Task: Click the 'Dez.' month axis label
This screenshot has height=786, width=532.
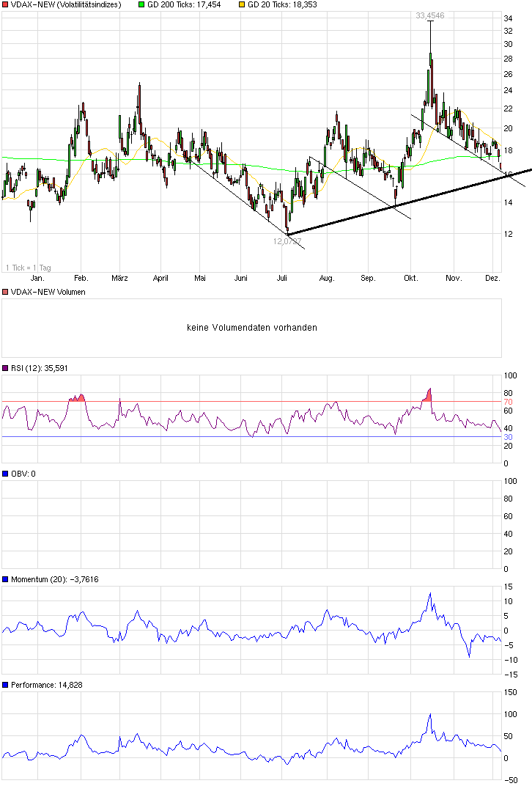Action: tap(493, 278)
